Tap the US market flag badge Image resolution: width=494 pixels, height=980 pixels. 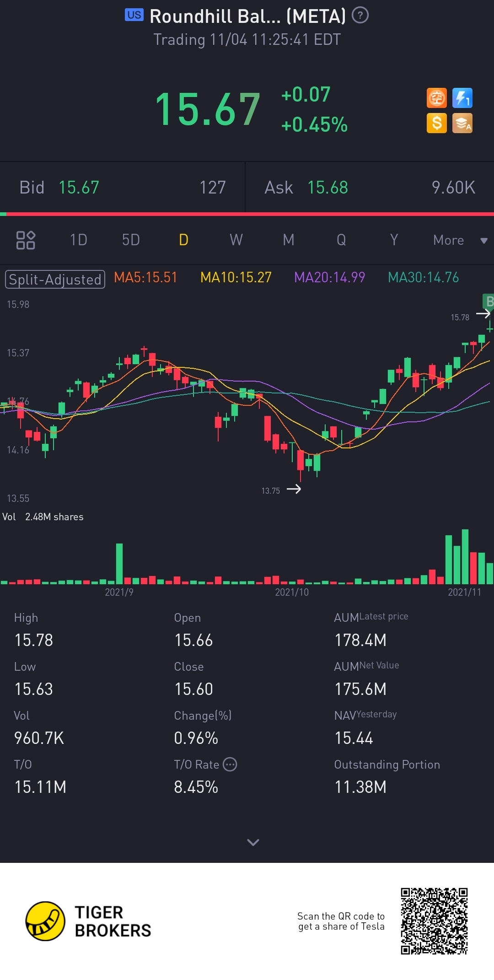click(x=134, y=15)
